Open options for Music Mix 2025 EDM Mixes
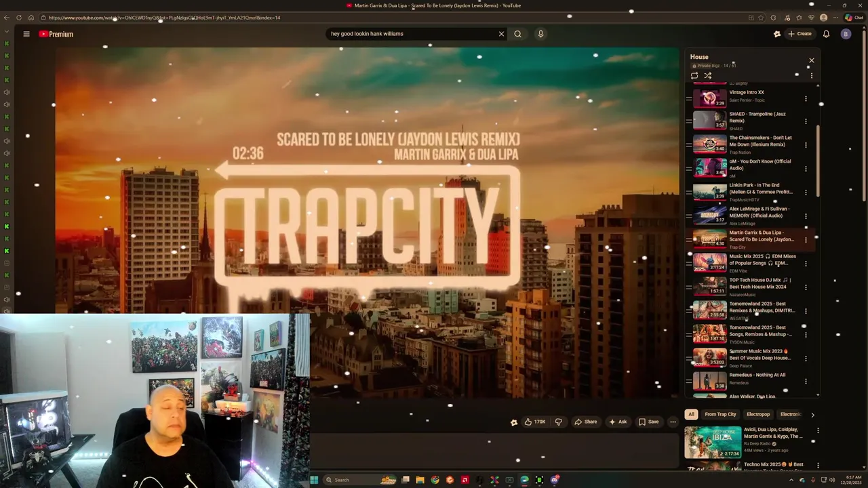Image resolution: width=868 pixels, height=488 pixels. 806,264
